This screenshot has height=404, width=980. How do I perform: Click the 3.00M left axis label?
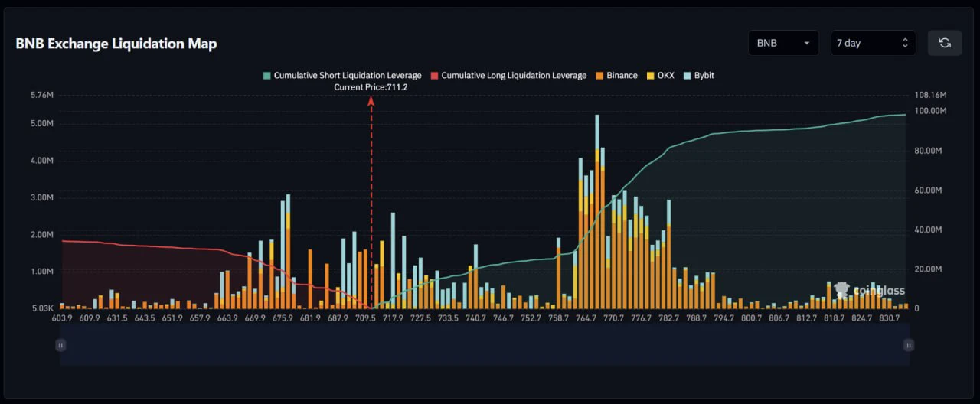point(41,197)
